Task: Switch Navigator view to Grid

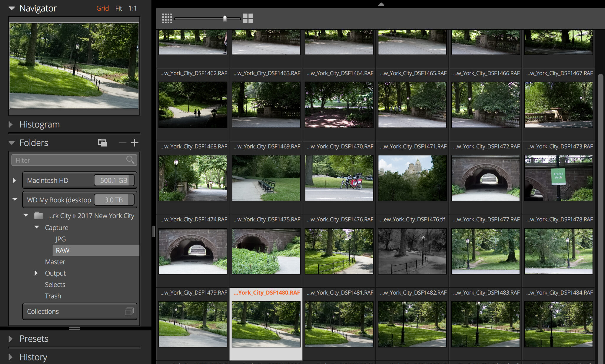Action: pyautogui.click(x=103, y=8)
